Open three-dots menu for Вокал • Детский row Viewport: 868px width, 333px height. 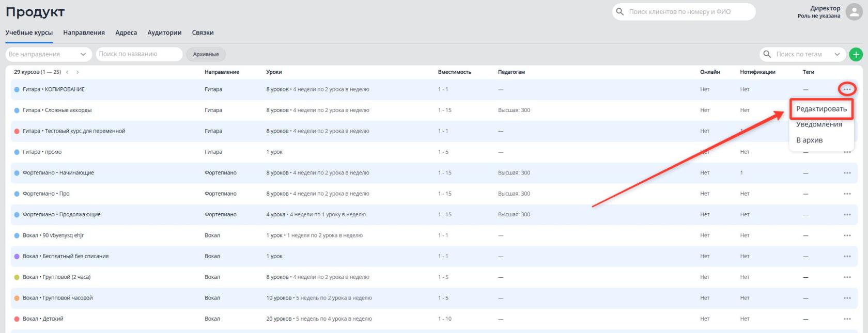847,319
